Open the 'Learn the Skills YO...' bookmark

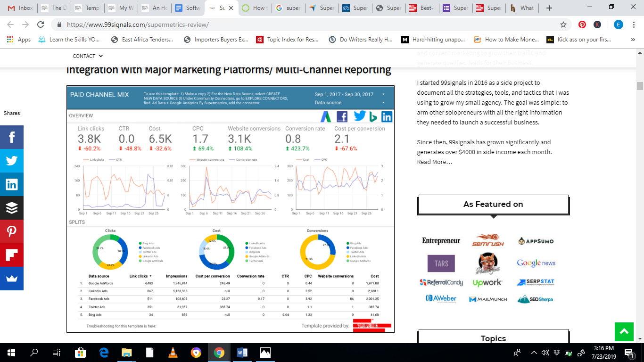click(x=69, y=40)
